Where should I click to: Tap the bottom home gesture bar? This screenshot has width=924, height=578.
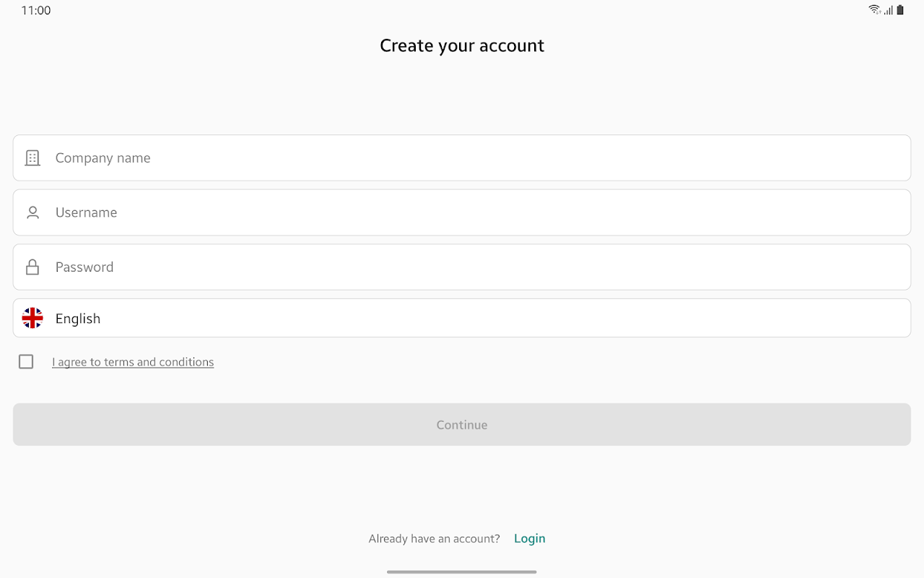tap(462, 571)
